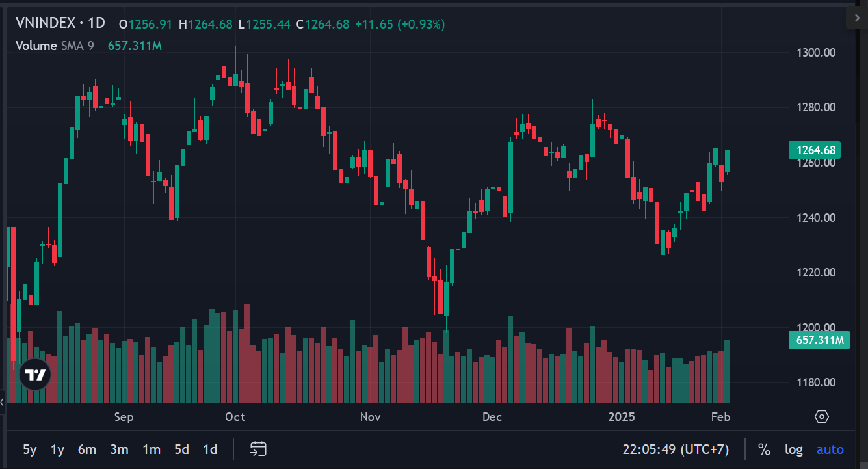Open the Go to date calendar icon

(258, 449)
